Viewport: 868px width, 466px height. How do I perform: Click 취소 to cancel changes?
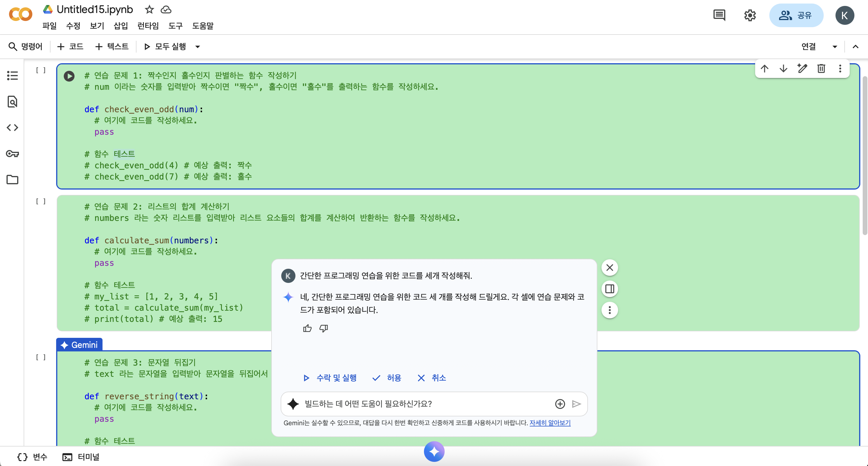point(432,378)
